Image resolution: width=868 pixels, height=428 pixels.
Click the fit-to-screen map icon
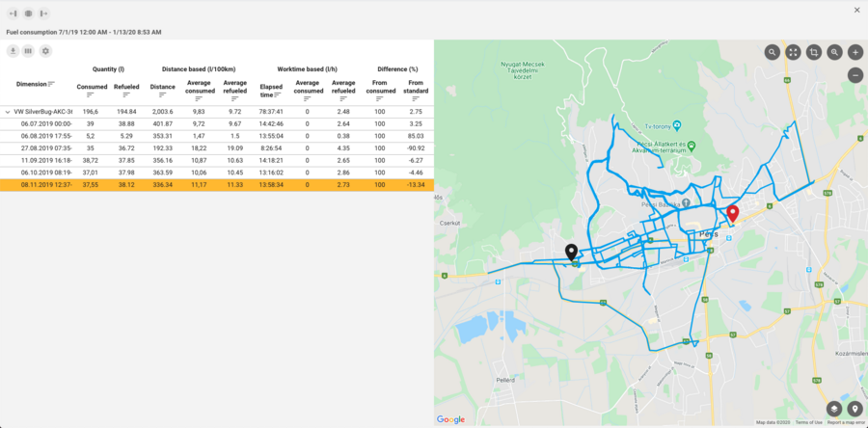(x=793, y=53)
